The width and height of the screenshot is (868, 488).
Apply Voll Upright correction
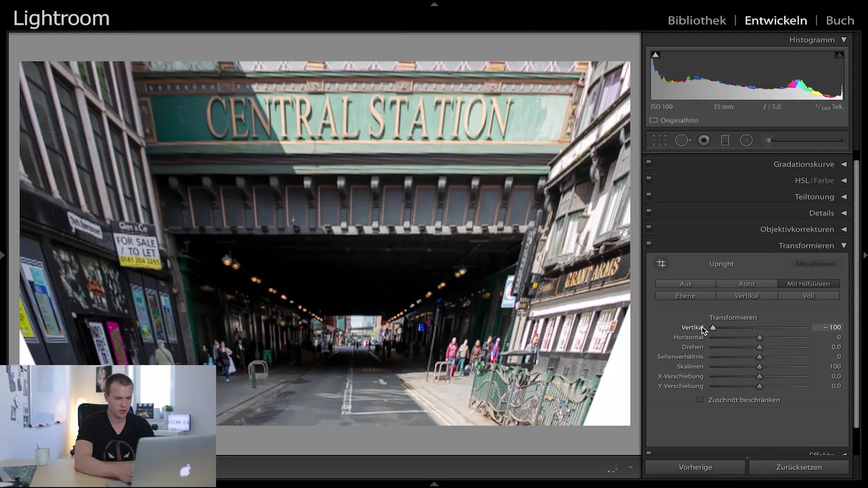808,296
